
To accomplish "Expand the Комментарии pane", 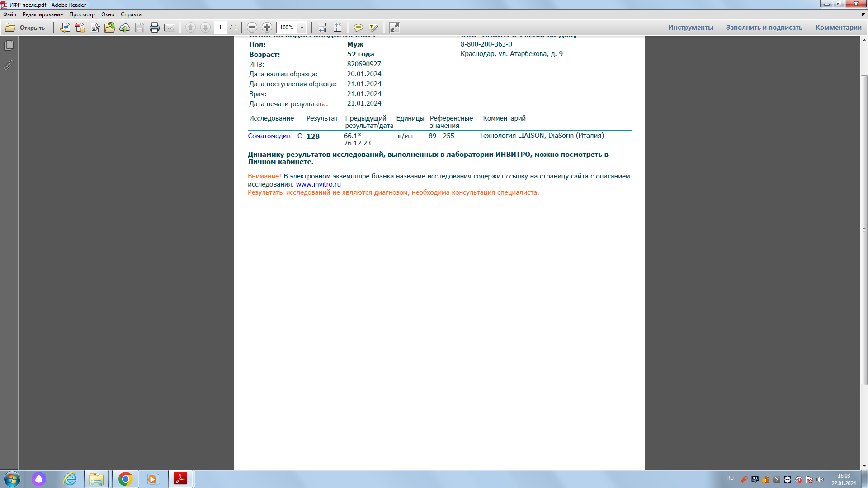I will point(838,28).
